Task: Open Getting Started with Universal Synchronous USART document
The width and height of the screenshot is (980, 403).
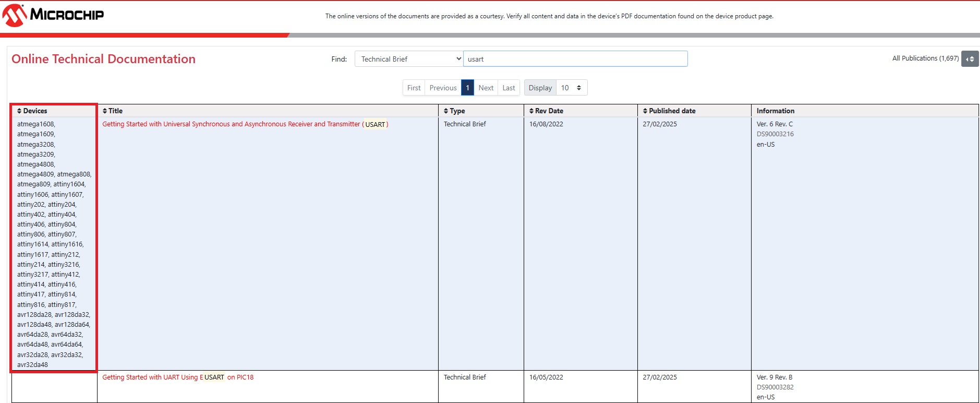Action: (x=245, y=124)
